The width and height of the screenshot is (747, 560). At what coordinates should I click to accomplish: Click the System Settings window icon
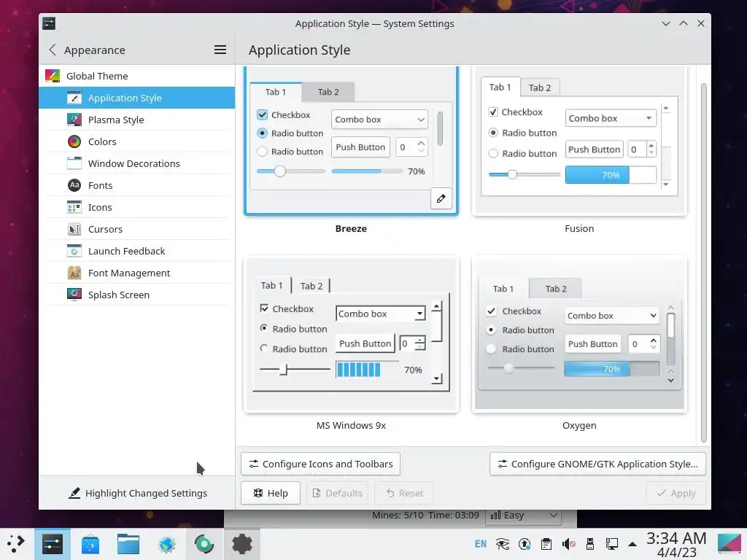(49, 23)
